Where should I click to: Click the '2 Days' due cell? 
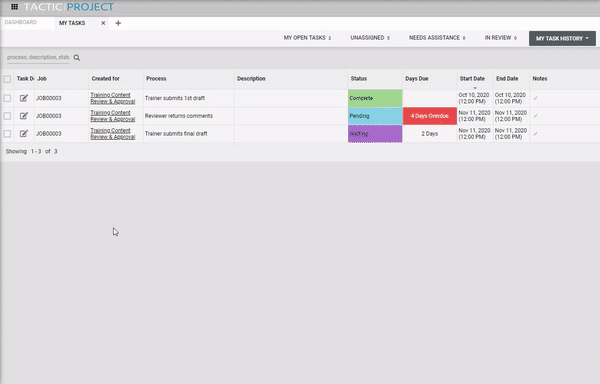click(430, 133)
